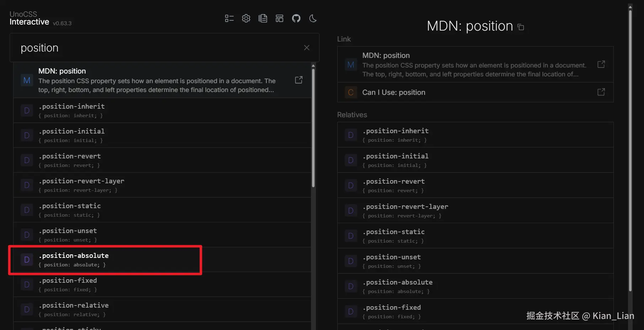The image size is (644, 330).
Task: Click the D icon beside .position-absolute result
Action: coord(27,260)
